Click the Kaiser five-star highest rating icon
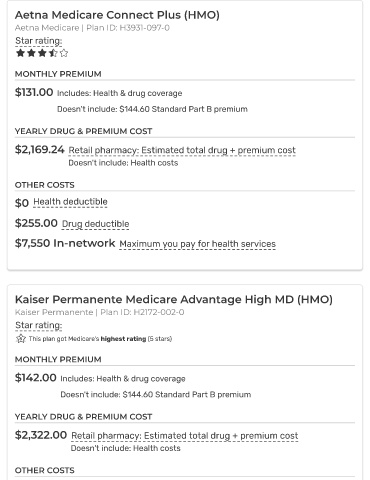This screenshot has height=480, width=370. [x=21, y=339]
